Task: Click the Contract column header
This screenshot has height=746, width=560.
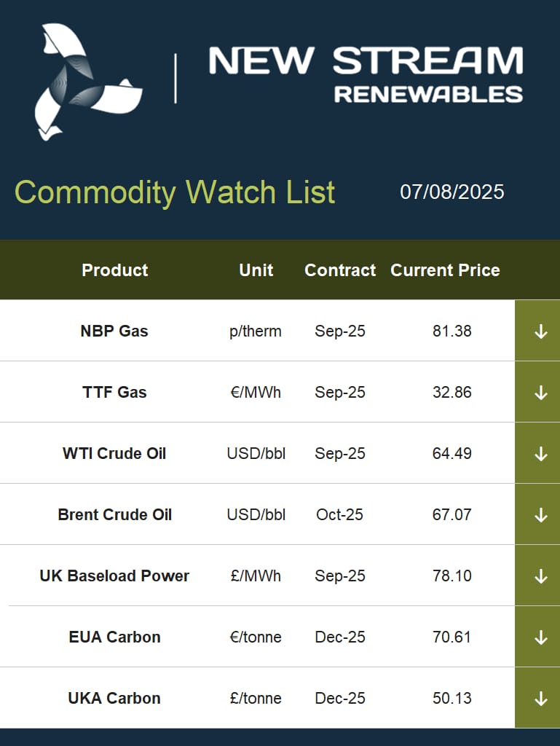Action: tap(340, 270)
